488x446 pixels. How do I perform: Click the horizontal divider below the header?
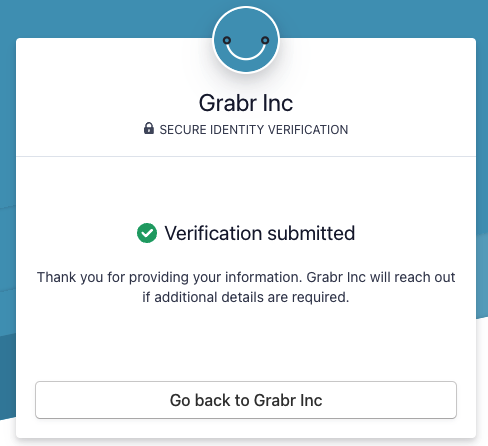coord(246,156)
